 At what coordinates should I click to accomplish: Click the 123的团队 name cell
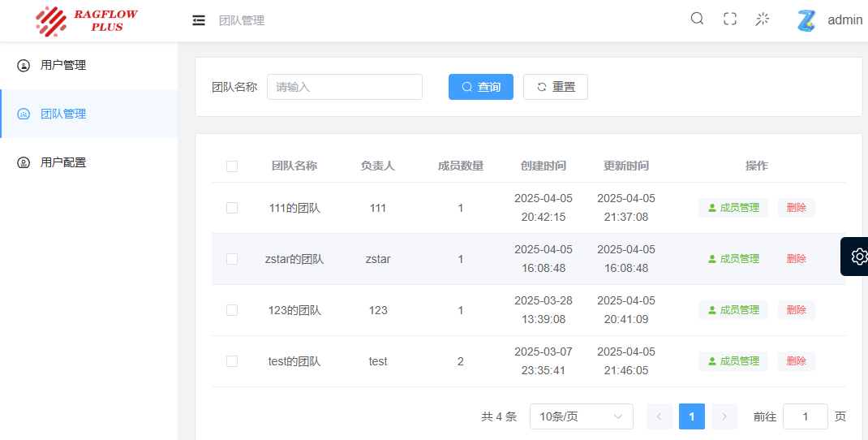294,310
